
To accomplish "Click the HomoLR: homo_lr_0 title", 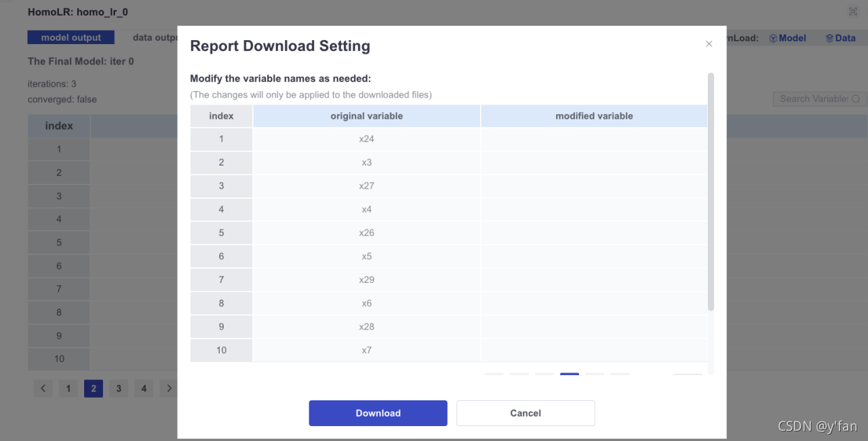I will (x=78, y=12).
